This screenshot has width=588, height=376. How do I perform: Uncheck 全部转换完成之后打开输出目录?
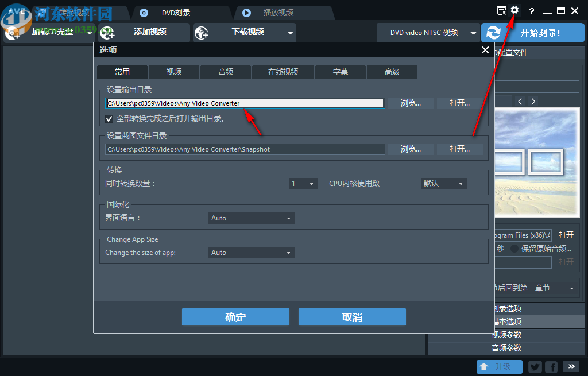(109, 119)
